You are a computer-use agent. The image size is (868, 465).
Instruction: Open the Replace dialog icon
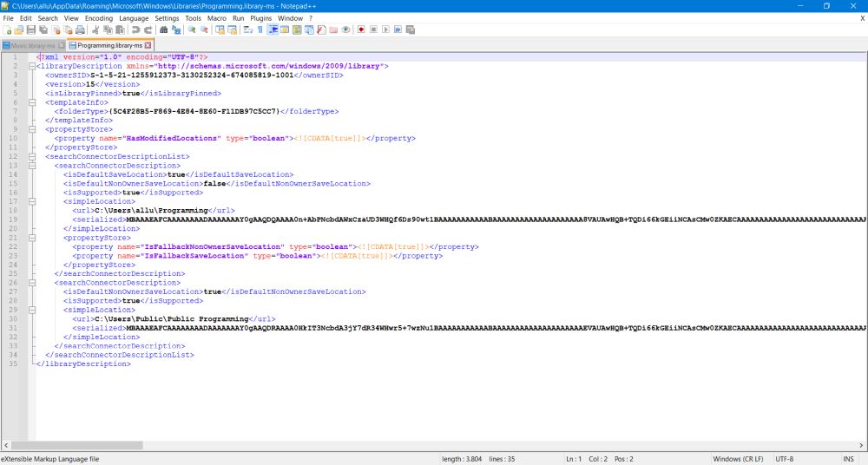176,29
